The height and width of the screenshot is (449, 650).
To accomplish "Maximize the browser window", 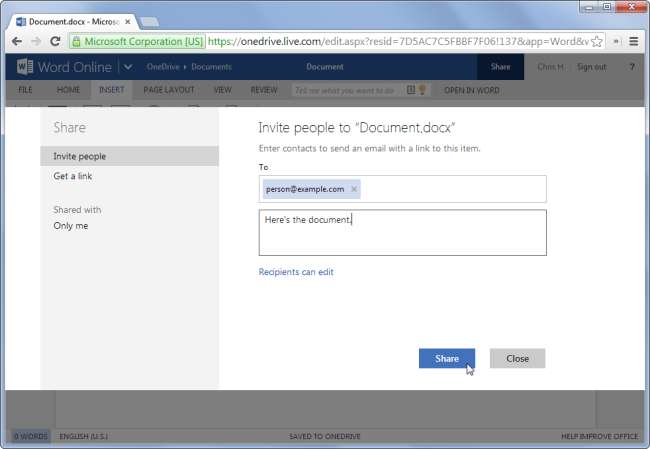I will [x=606, y=7].
